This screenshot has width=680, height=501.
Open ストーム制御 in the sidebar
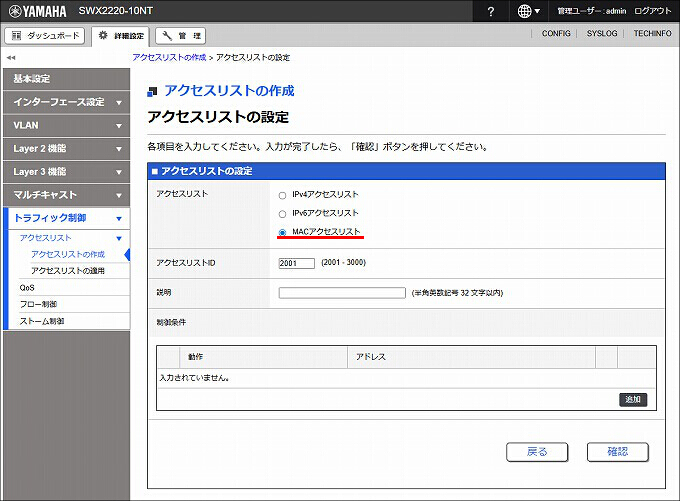click(42, 321)
